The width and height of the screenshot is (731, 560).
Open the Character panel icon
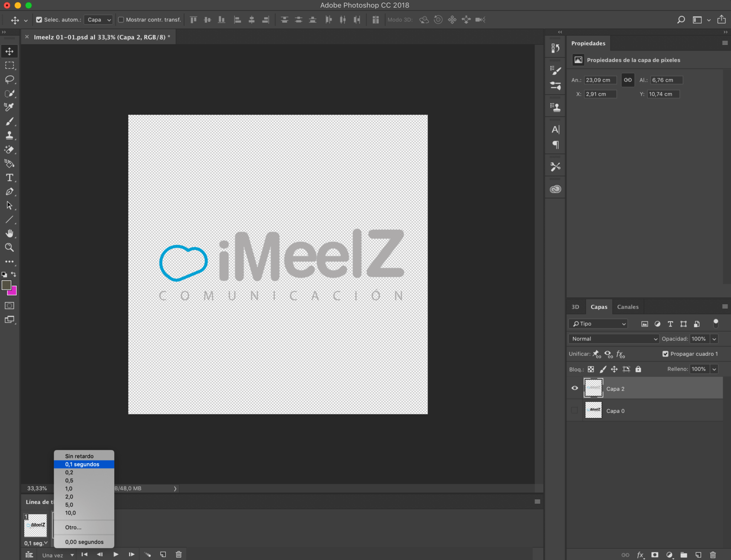556,130
